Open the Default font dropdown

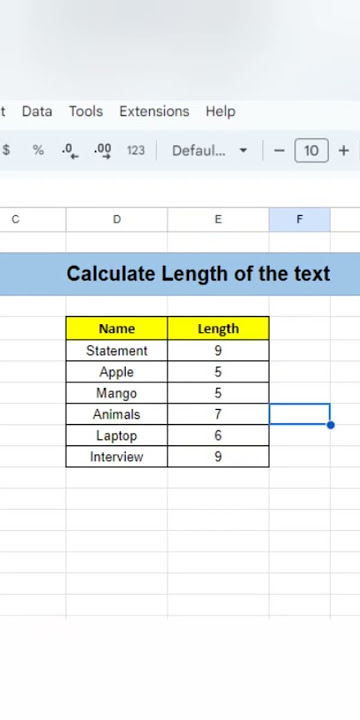209,150
